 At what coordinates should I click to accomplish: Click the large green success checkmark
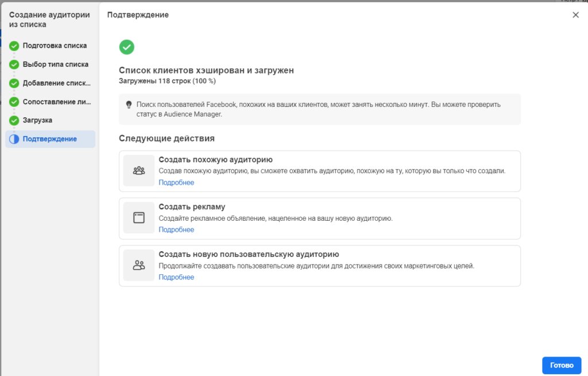[x=127, y=47]
